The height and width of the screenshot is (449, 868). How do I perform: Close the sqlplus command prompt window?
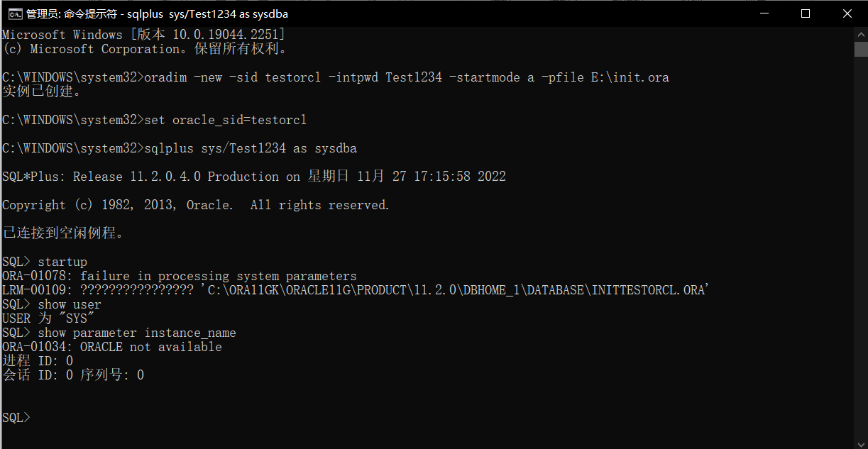(x=847, y=13)
